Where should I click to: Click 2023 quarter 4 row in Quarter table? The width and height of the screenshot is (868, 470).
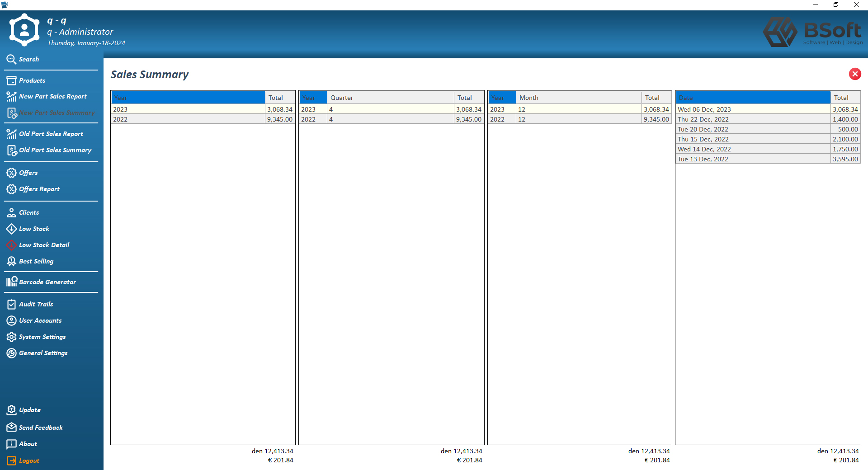[x=392, y=109]
